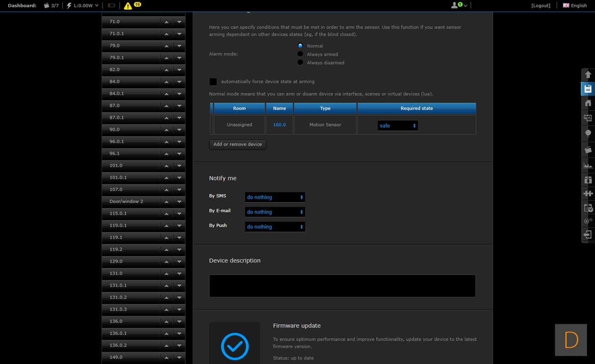Open the Required state 'safe' dropdown

(x=397, y=126)
